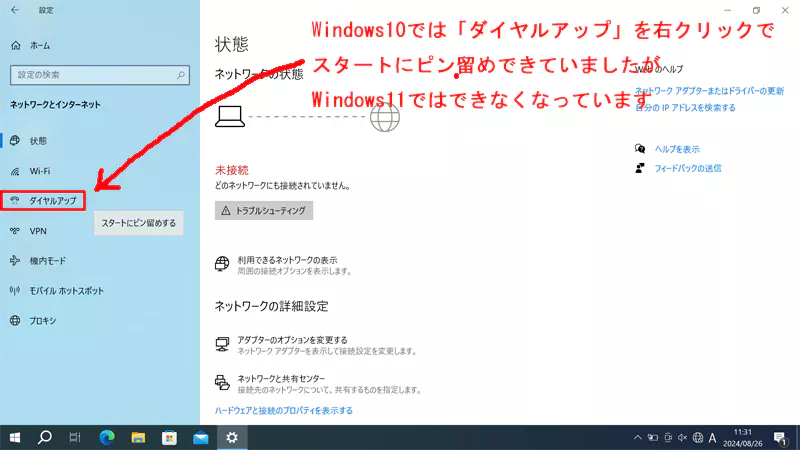
Task: Open the notification center icon
Action: 780,438
